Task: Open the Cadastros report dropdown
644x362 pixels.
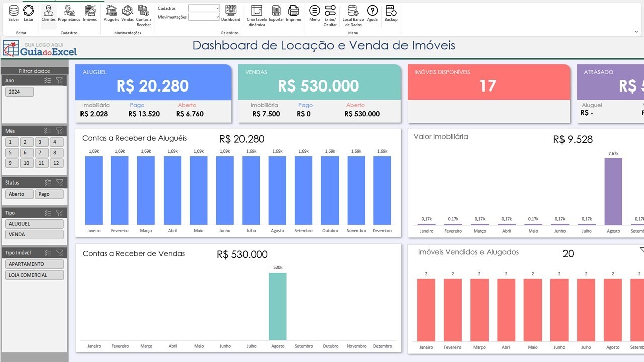Action: pyautogui.click(x=204, y=8)
